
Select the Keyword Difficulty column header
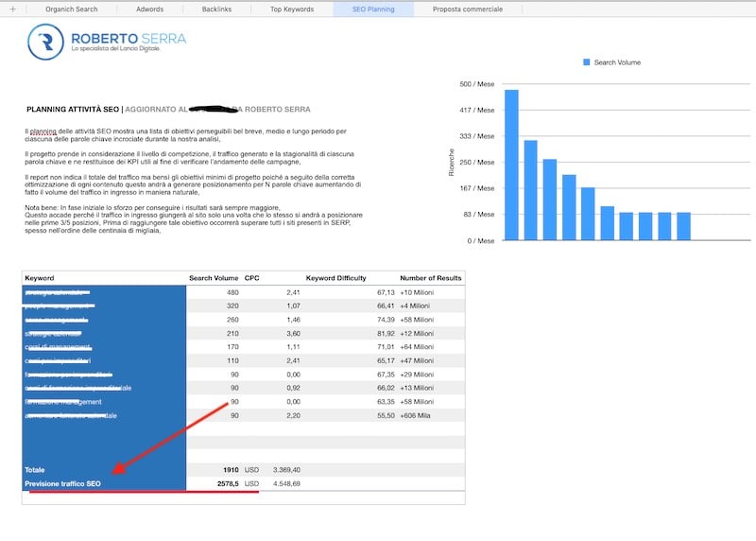(336, 278)
